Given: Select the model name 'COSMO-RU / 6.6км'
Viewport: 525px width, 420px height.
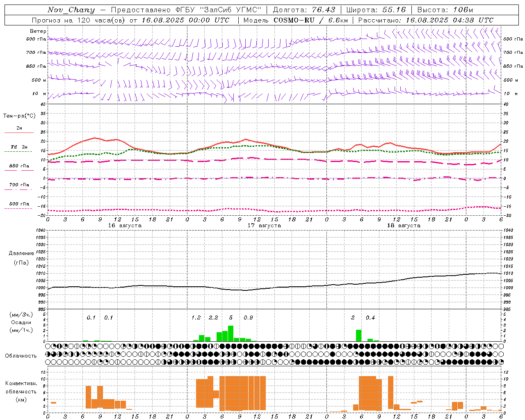Looking at the screenshot, I should tap(311, 20).
